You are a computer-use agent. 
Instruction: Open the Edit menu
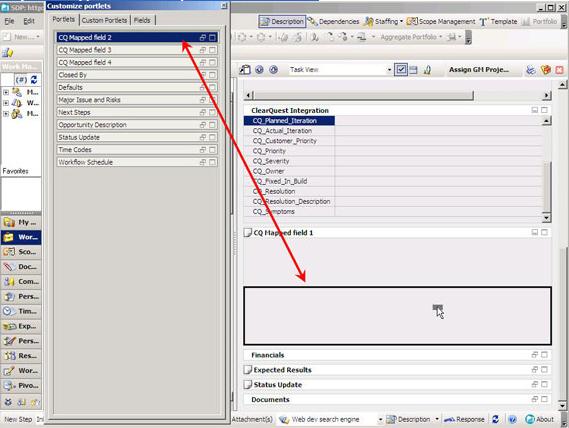[29, 21]
